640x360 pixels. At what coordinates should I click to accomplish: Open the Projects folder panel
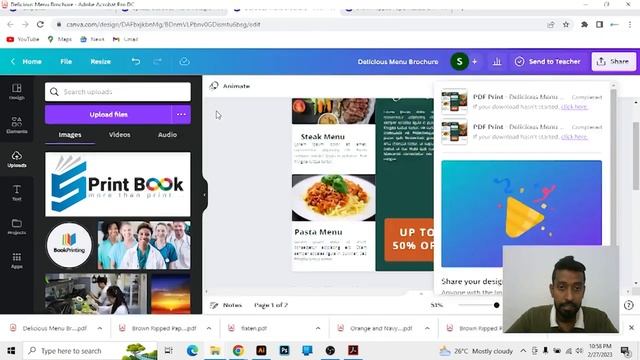pos(17,227)
